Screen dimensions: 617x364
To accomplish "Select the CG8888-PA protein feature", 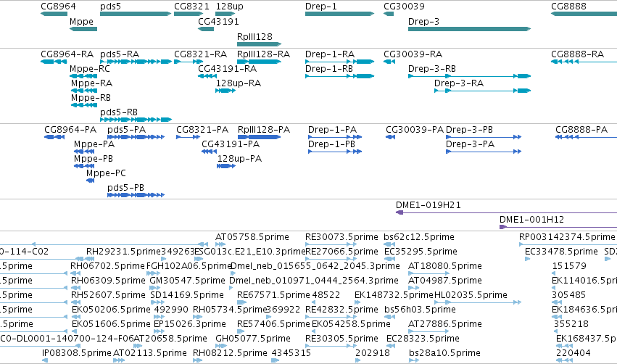I will (x=586, y=137).
